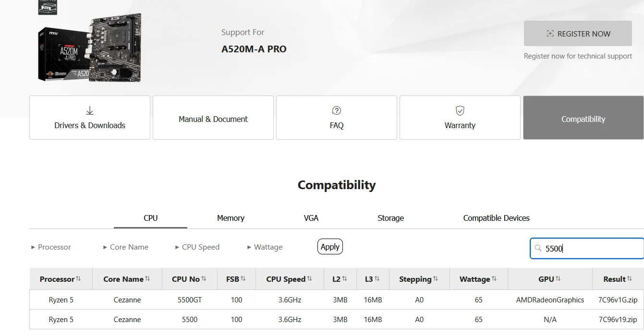Expand the CPU Speed filter

(197, 247)
